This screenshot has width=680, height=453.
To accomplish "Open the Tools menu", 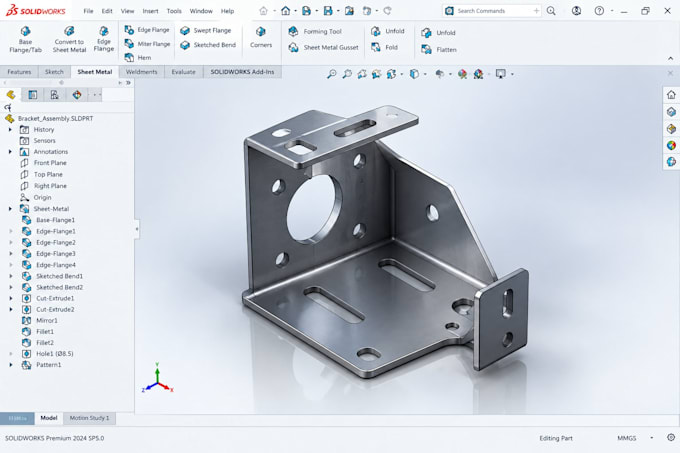I will pyautogui.click(x=174, y=11).
